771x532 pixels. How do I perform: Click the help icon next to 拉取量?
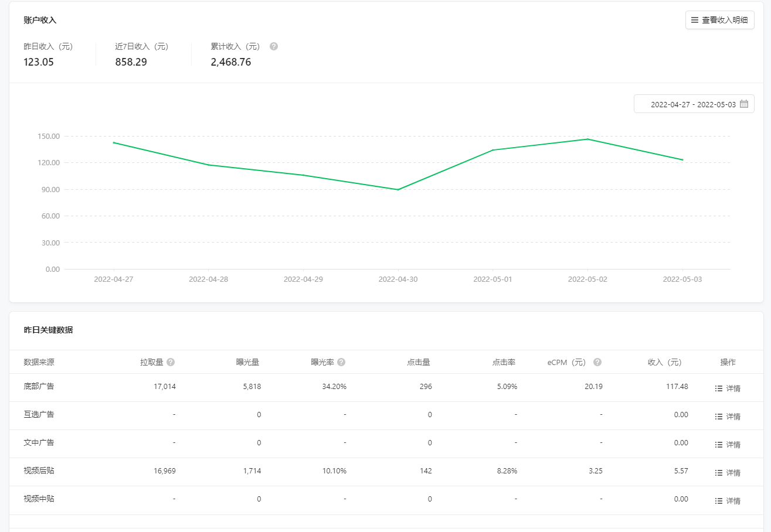[x=171, y=362]
